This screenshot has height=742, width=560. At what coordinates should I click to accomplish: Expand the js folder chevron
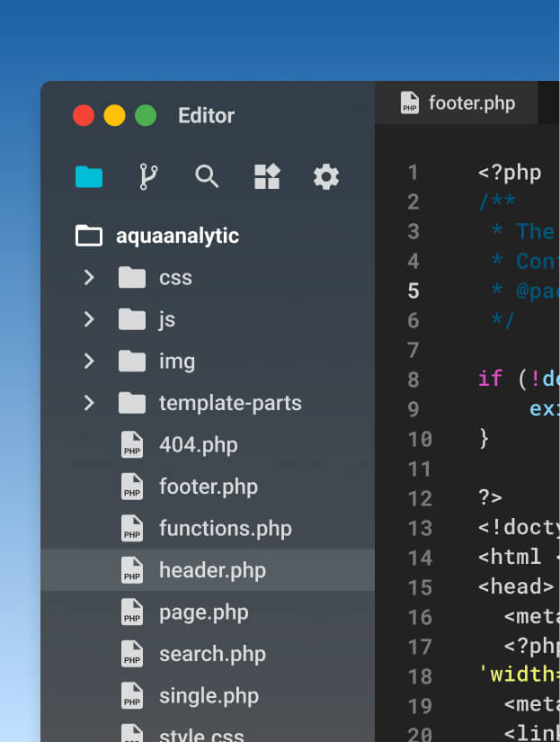[89, 319]
